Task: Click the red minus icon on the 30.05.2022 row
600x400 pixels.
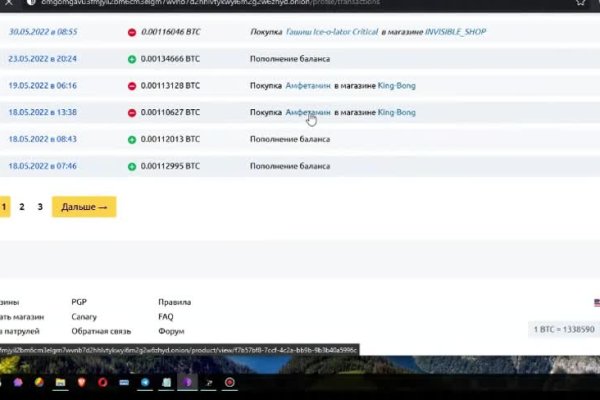Action: pos(132,32)
